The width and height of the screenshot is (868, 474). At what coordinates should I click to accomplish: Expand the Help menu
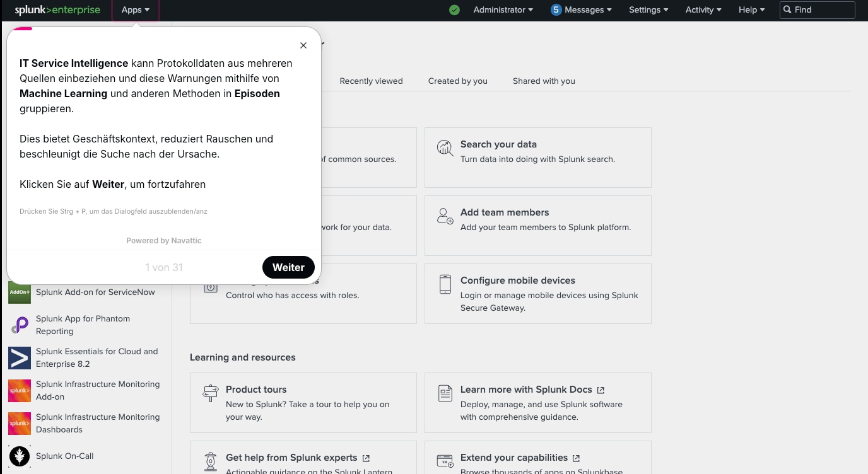pyautogui.click(x=752, y=10)
